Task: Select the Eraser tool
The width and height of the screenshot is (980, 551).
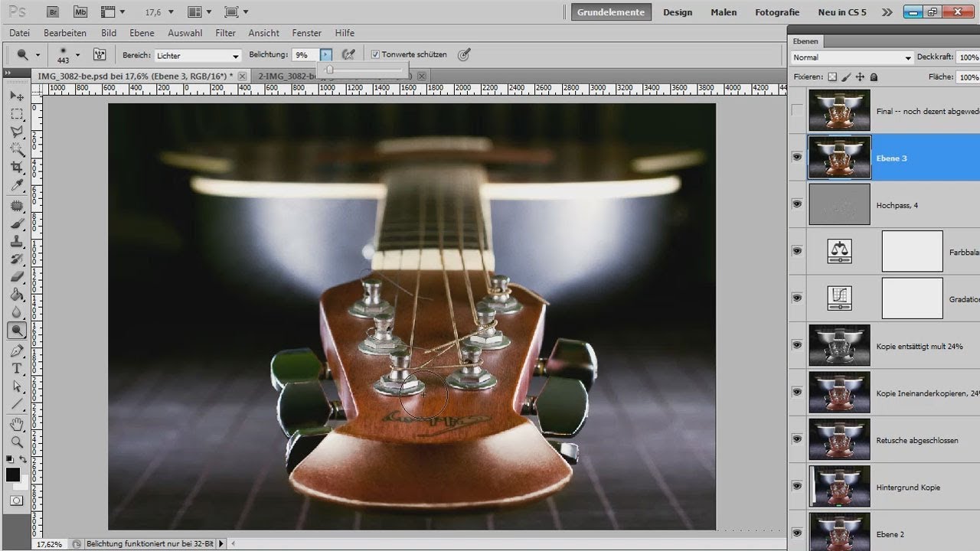Action: point(17,276)
